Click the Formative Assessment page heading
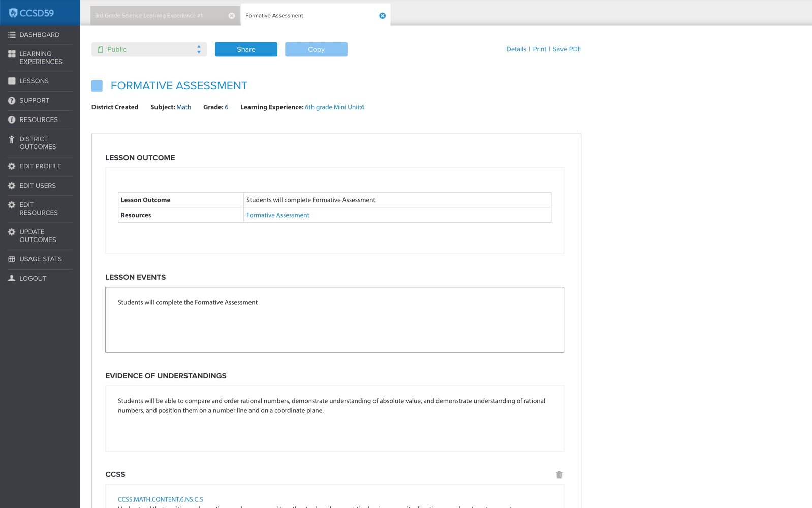Image resolution: width=812 pixels, height=508 pixels. 179,86
